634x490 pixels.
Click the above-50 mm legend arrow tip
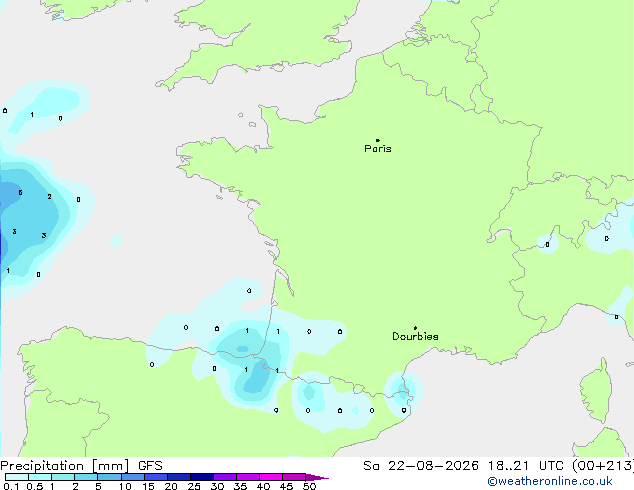pos(317,477)
